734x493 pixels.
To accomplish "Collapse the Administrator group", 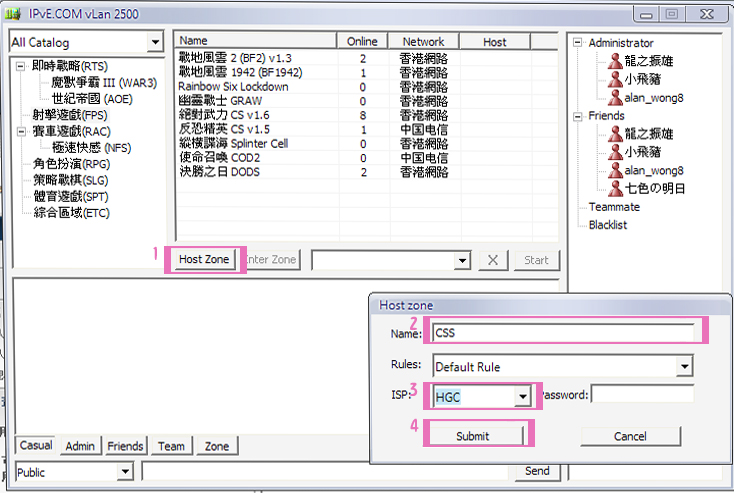I will tap(578, 43).
